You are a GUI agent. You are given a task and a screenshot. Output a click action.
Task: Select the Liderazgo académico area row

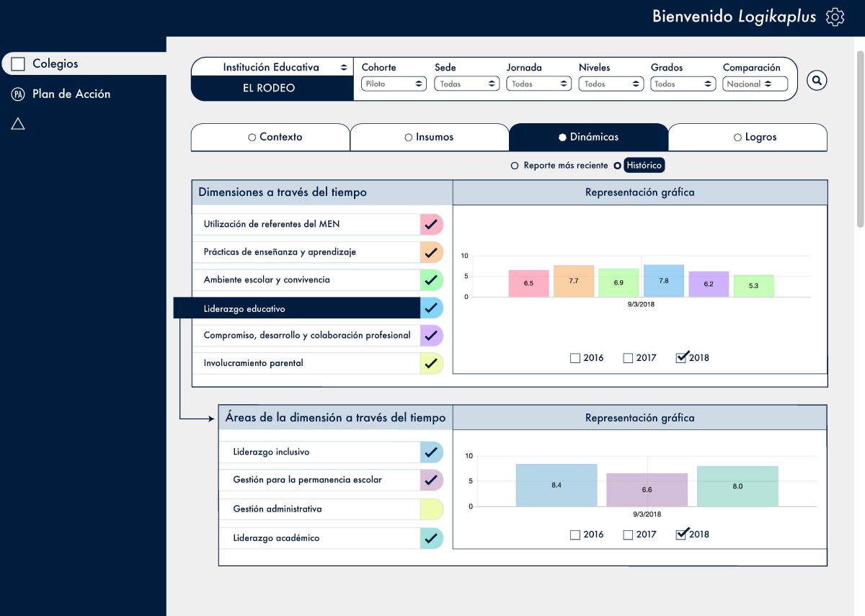coord(319,538)
